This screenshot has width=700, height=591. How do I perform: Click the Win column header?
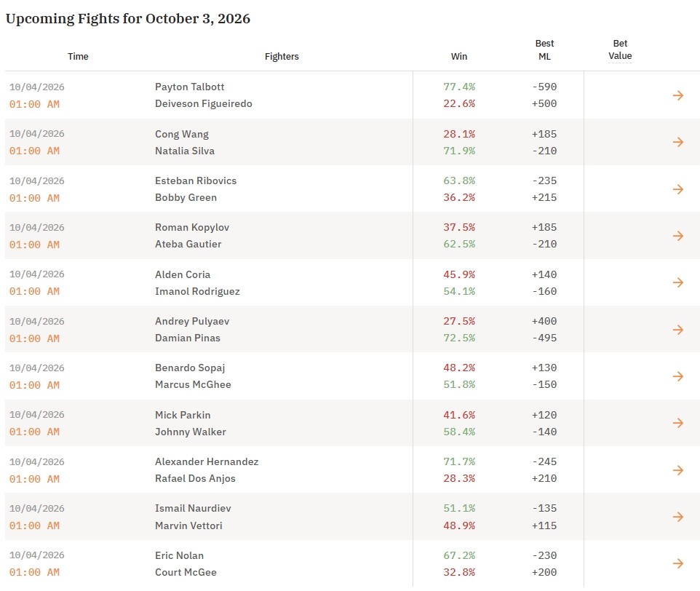click(x=459, y=56)
